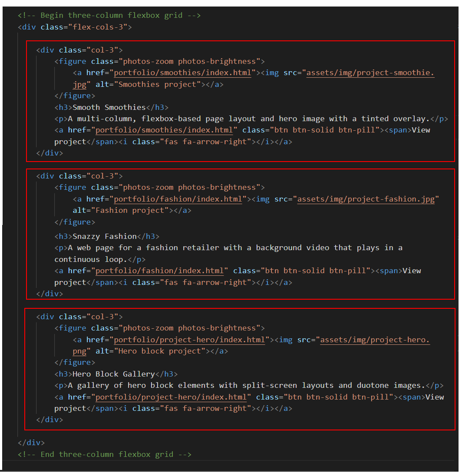Follow project-hero href on the btn-pill anchor

click(x=173, y=397)
